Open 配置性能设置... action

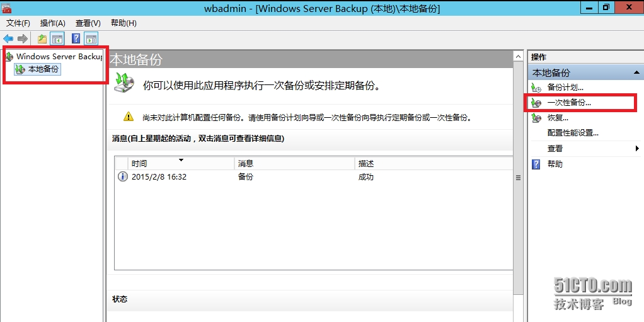(x=573, y=133)
